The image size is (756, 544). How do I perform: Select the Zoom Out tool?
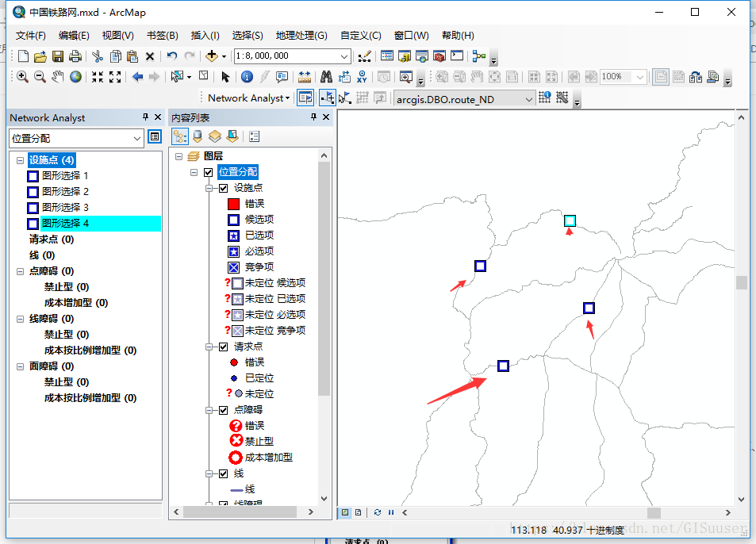click(40, 77)
